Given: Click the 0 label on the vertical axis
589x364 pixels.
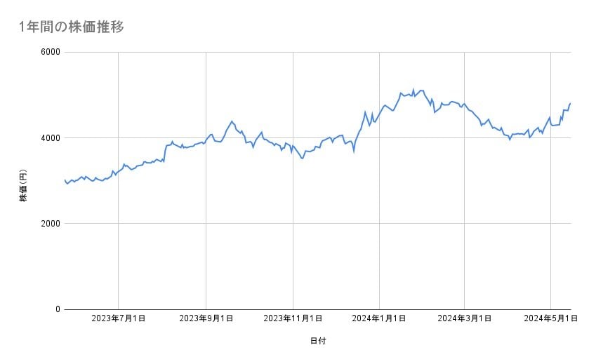Looking at the screenshot, I should click(57, 309).
